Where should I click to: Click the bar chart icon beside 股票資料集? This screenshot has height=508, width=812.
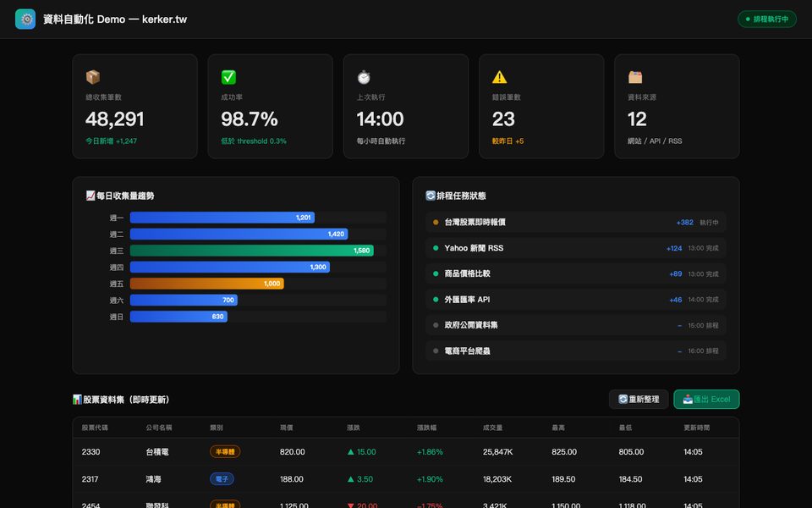(77, 399)
